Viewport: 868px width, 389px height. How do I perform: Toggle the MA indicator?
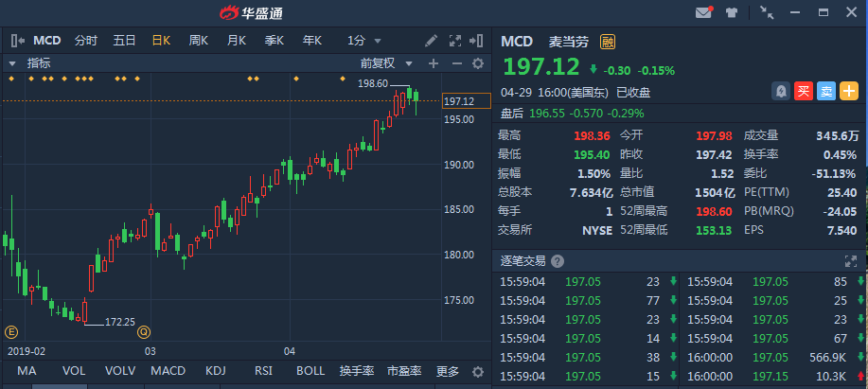tap(26, 371)
